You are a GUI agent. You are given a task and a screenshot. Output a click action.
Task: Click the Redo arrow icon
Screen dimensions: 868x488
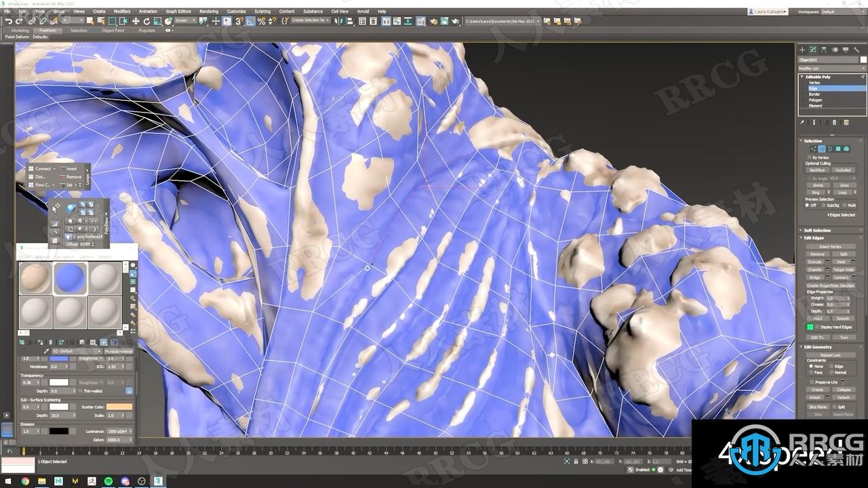[19, 21]
